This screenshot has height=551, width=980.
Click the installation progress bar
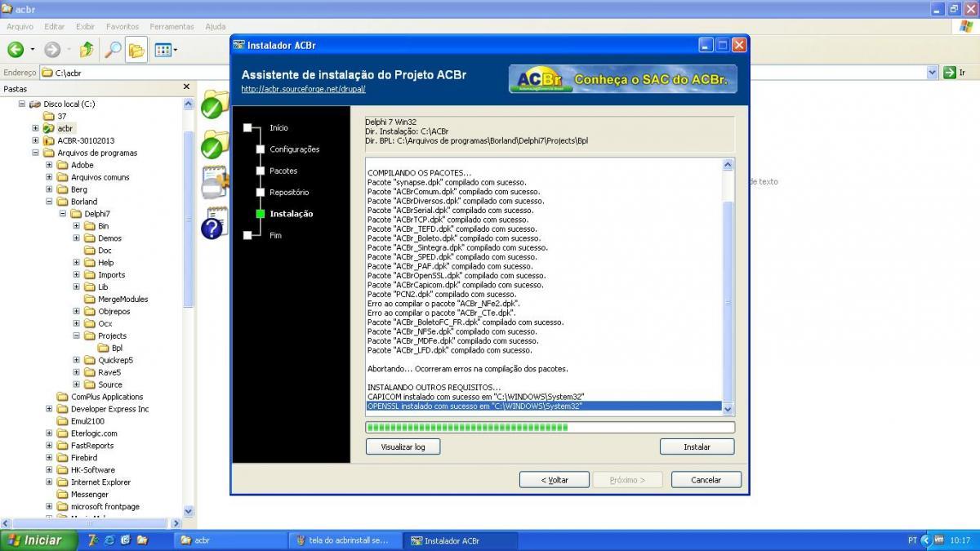pyautogui.click(x=550, y=427)
